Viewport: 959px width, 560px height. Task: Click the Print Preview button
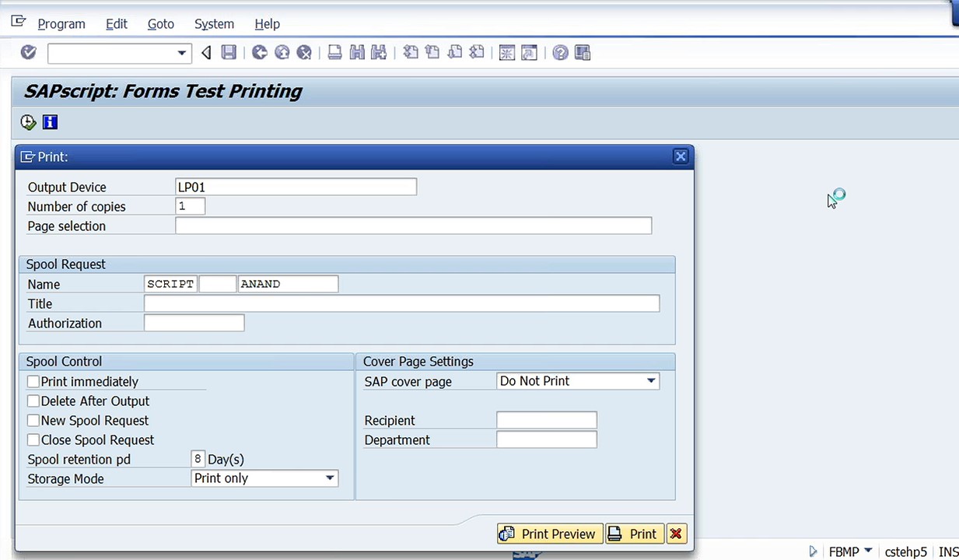click(550, 534)
